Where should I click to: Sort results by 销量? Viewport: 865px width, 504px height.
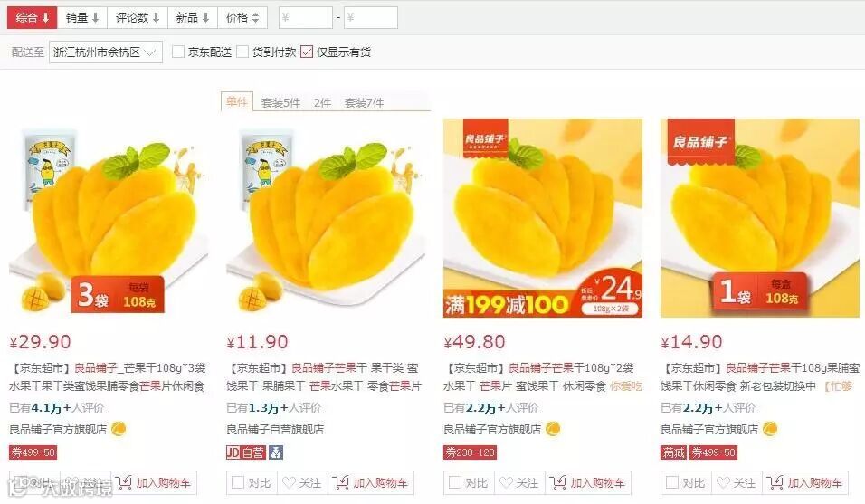point(82,18)
